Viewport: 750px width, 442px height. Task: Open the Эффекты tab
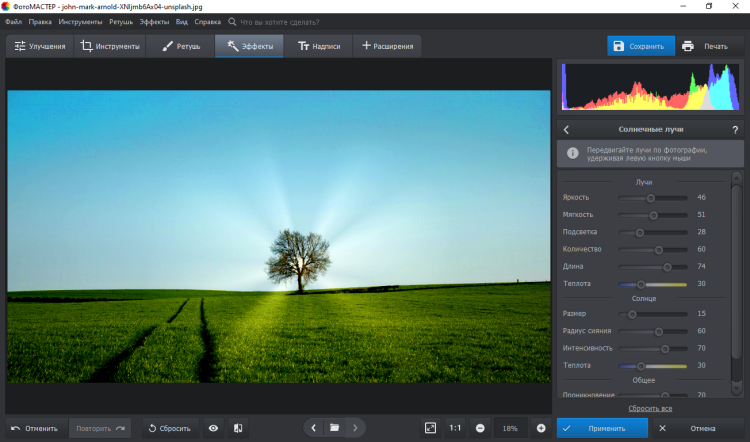point(248,46)
